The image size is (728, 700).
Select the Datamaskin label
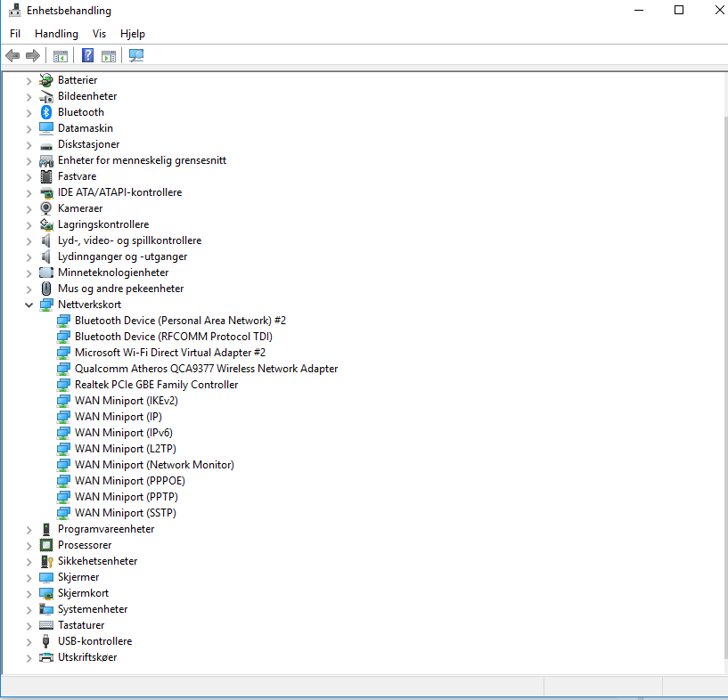(x=86, y=128)
